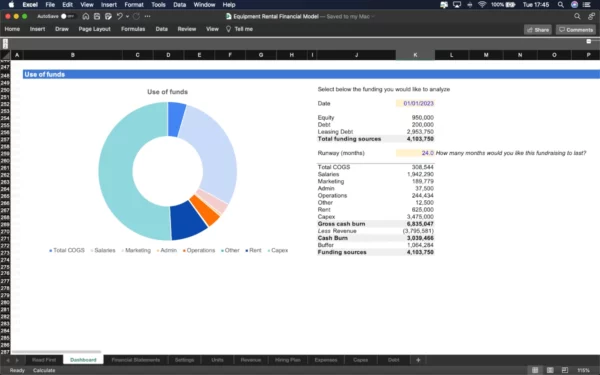
Task: Click the Home icon in title bar
Action: point(86,16)
